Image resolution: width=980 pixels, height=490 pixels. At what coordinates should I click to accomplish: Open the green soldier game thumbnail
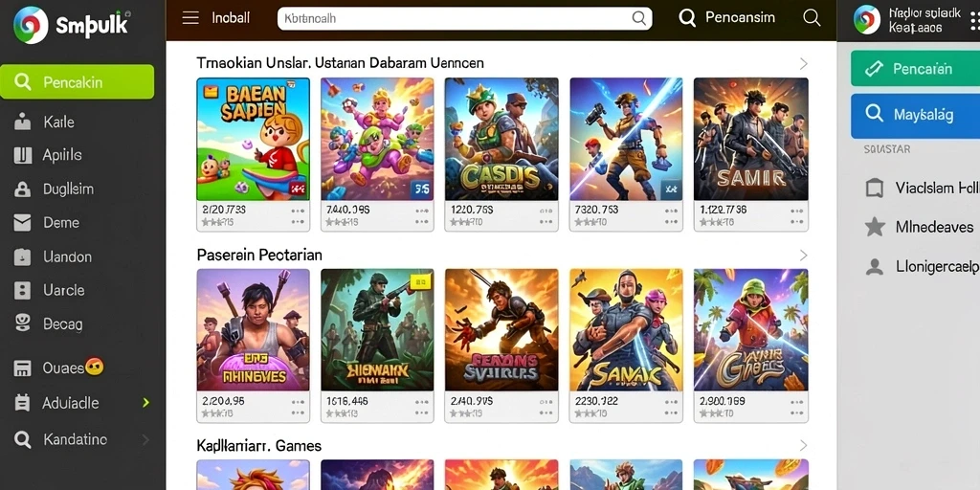pyautogui.click(x=377, y=330)
